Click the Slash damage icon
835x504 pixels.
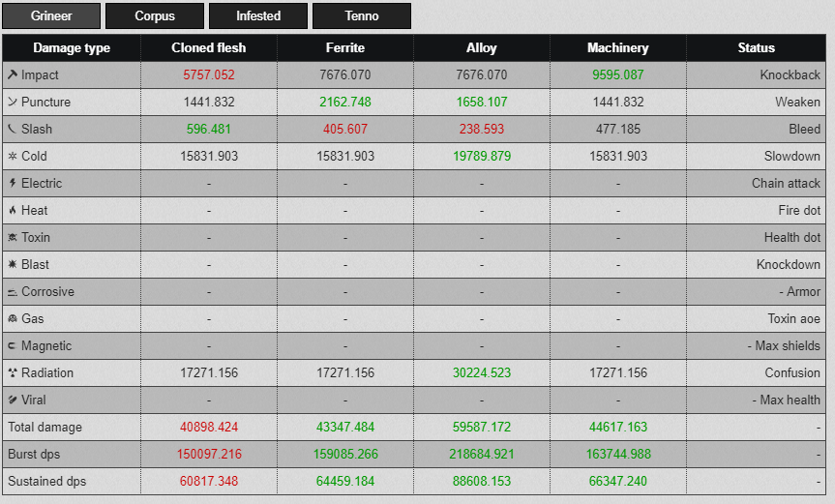tap(12, 129)
